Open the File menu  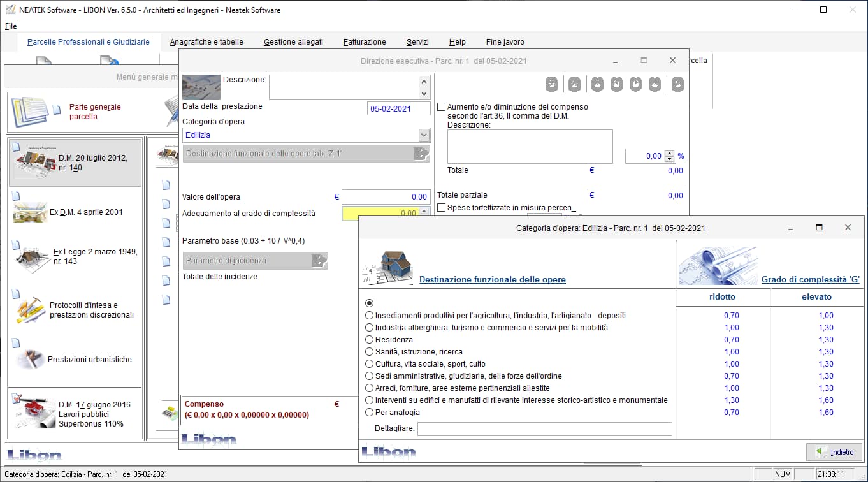[x=11, y=26]
